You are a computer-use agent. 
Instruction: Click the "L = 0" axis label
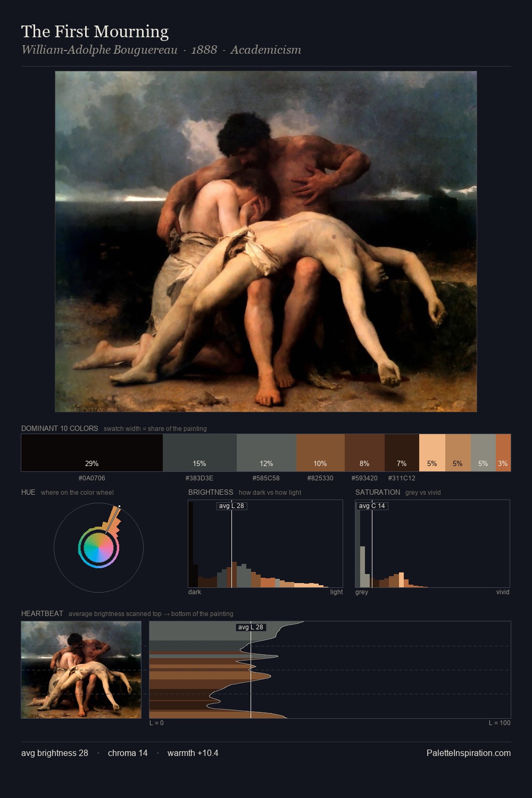[156, 723]
